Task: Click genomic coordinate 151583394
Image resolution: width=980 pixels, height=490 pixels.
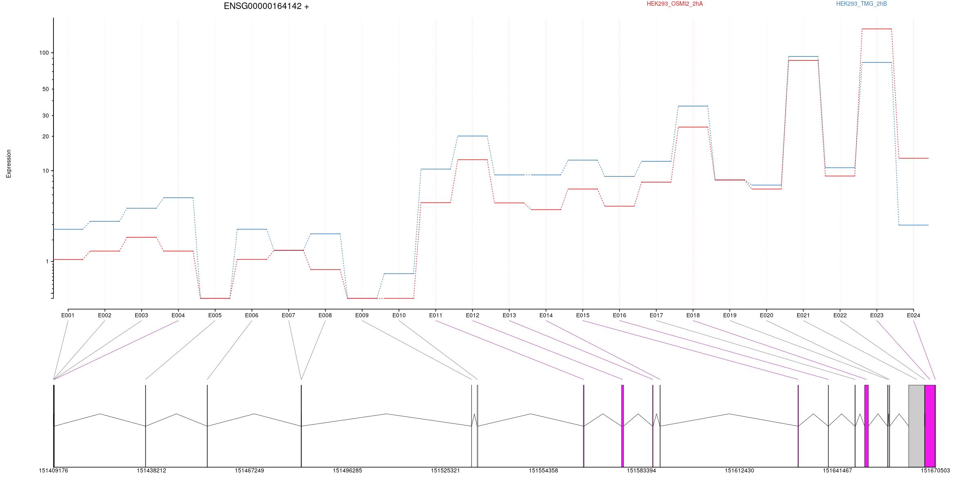Action: (x=641, y=471)
